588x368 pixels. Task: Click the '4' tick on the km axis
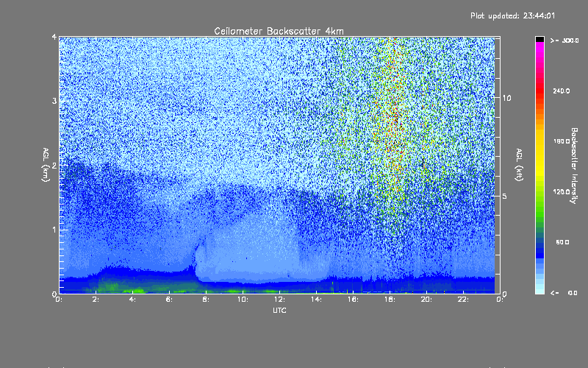[x=54, y=37]
